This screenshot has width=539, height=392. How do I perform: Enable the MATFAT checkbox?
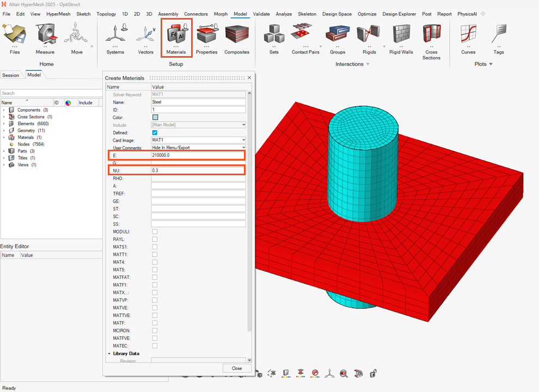[x=155, y=277]
